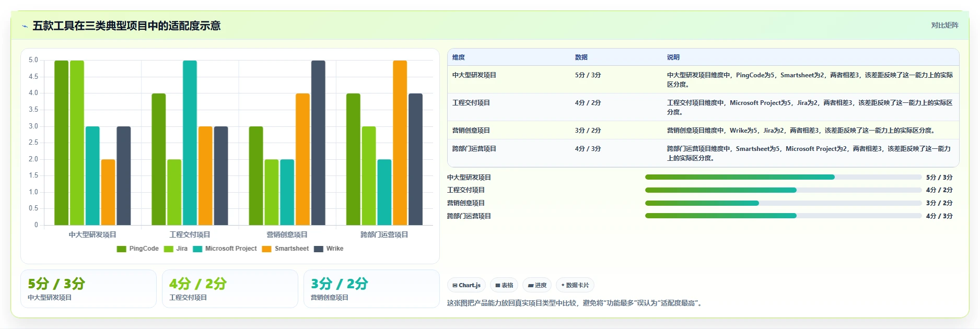Open the 3分 / 2分 data card
980x329 pixels.
pyautogui.click(x=371, y=289)
